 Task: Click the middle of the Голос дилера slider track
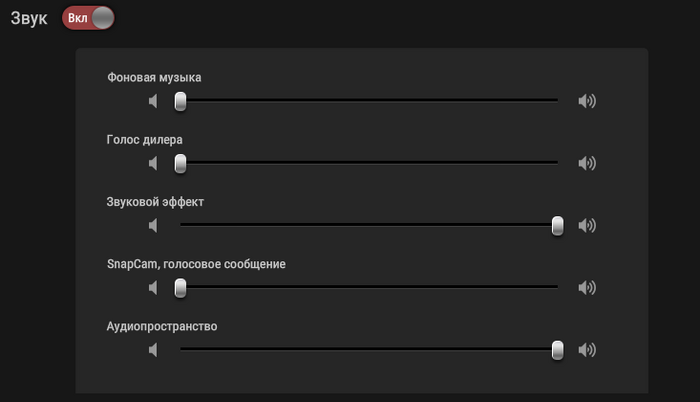click(369, 162)
